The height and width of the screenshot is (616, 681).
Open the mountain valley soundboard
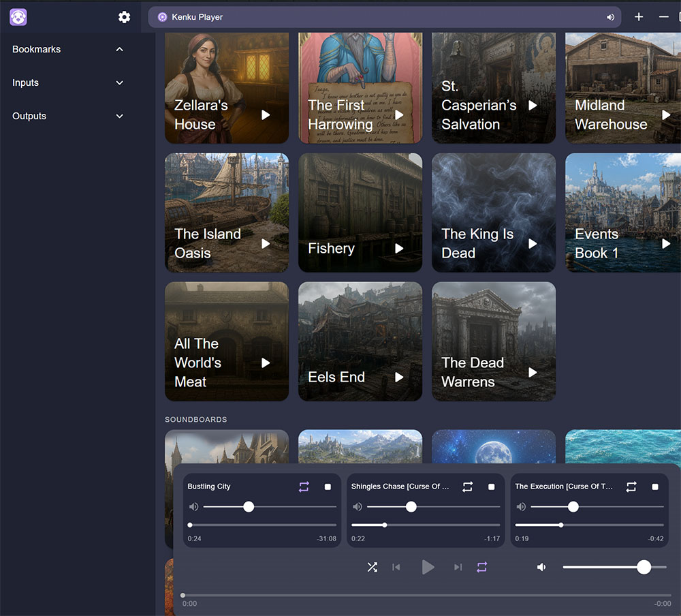point(360,446)
